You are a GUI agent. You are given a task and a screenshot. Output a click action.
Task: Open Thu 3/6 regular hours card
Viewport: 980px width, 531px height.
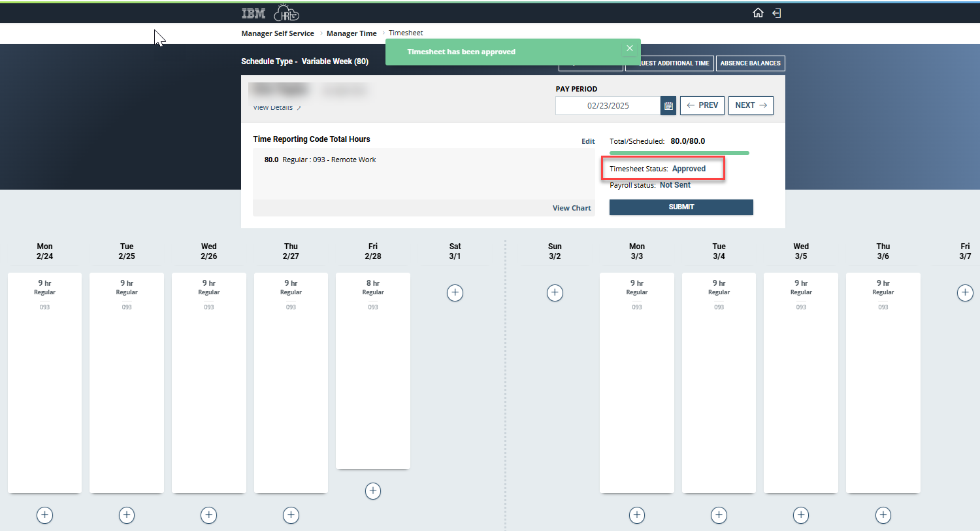[883, 383]
